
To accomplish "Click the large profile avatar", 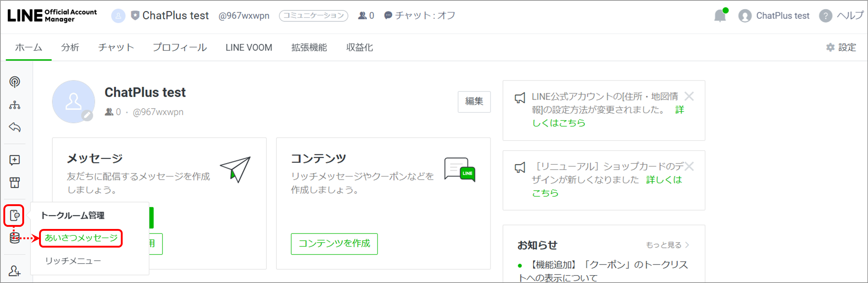I will point(74,102).
